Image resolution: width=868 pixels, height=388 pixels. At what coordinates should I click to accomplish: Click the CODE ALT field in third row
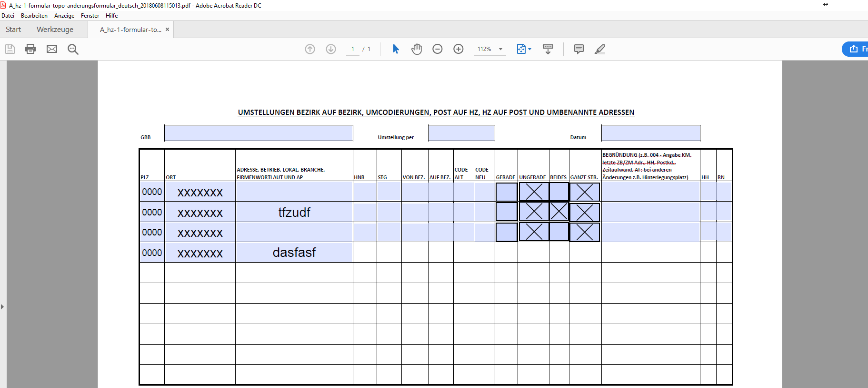pyautogui.click(x=463, y=232)
